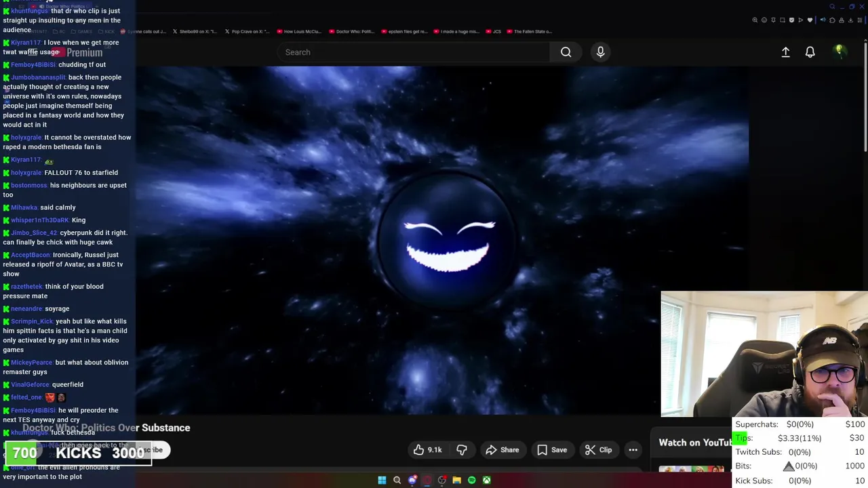Viewport: 868px width, 488px height.
Task: Click the Share button under the video
Action: [502, 450]
